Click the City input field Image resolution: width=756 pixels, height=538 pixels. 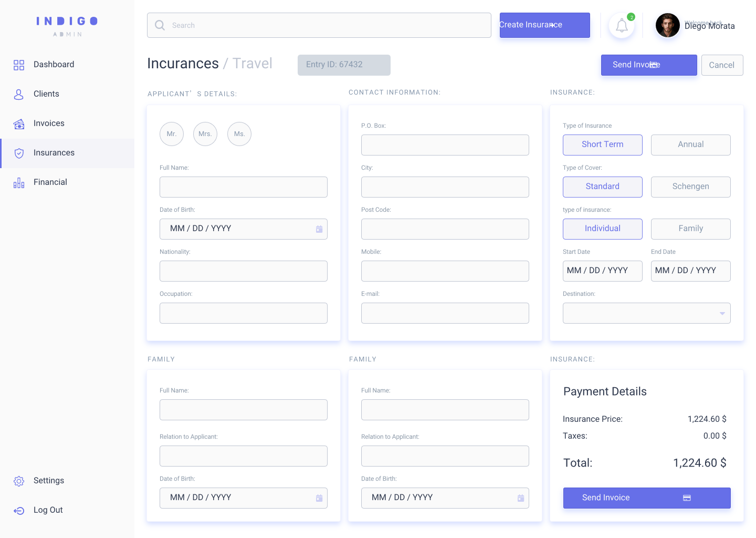tap(445, 187)
